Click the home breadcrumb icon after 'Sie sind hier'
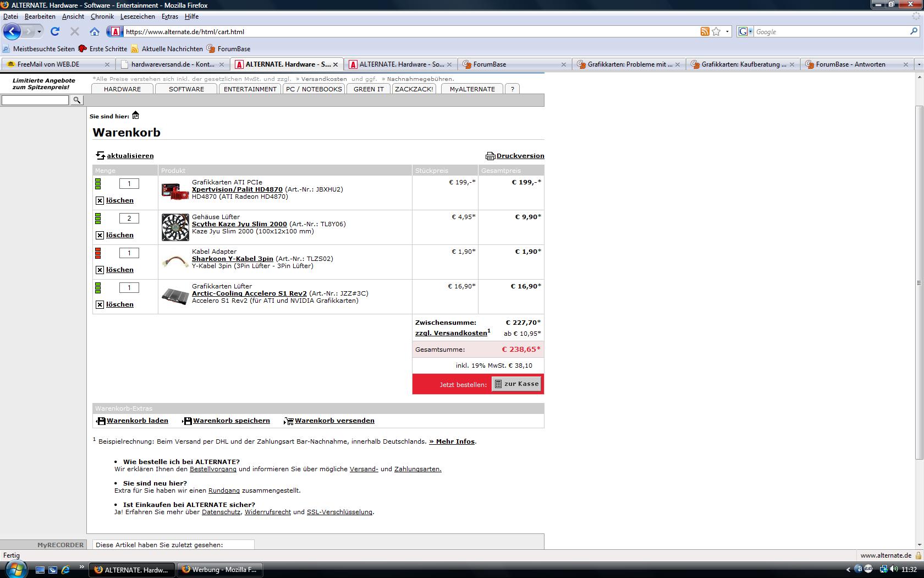 click(135, 115)
